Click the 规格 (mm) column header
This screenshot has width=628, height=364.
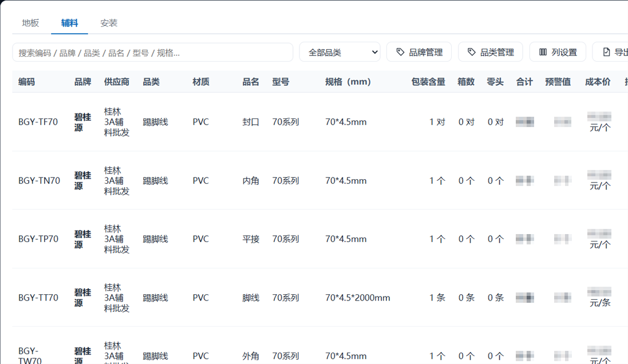point(347,82)
